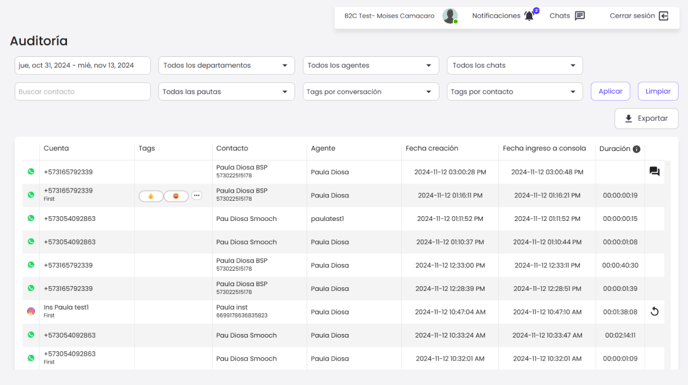Click duration 00:01:38:08
688x385 pixels.
click(x=620, y=312)
